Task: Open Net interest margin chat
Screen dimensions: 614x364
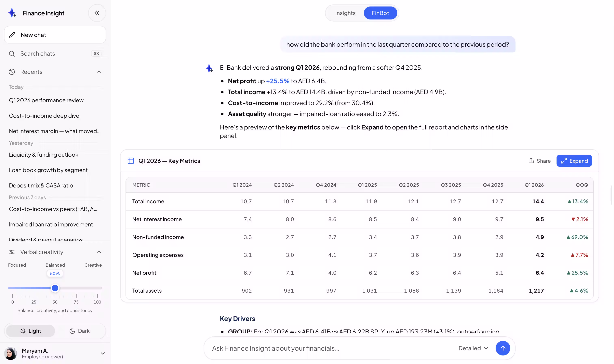Action: 55,131
